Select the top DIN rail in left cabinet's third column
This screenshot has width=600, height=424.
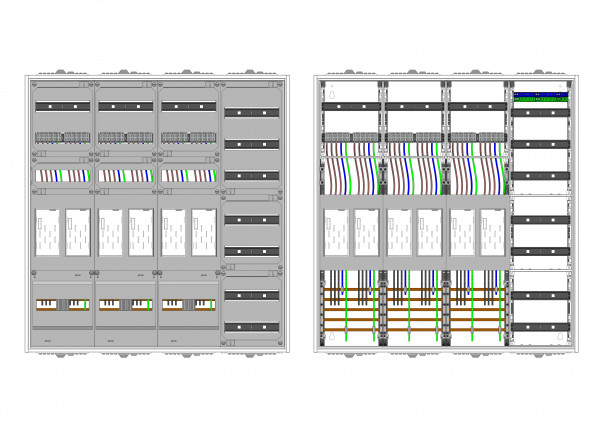(188, 105)
